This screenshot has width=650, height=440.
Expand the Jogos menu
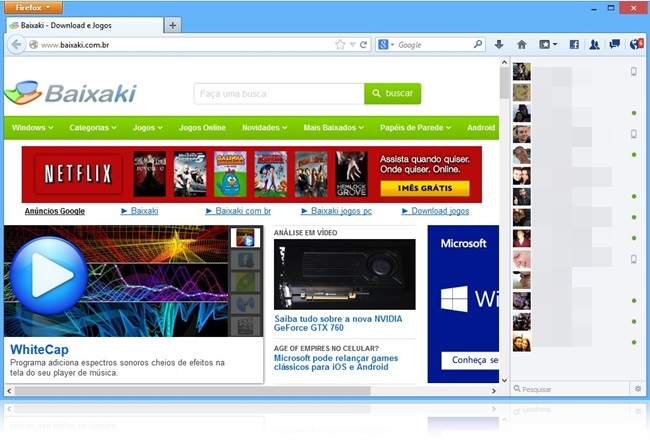(x=148, y=128)
